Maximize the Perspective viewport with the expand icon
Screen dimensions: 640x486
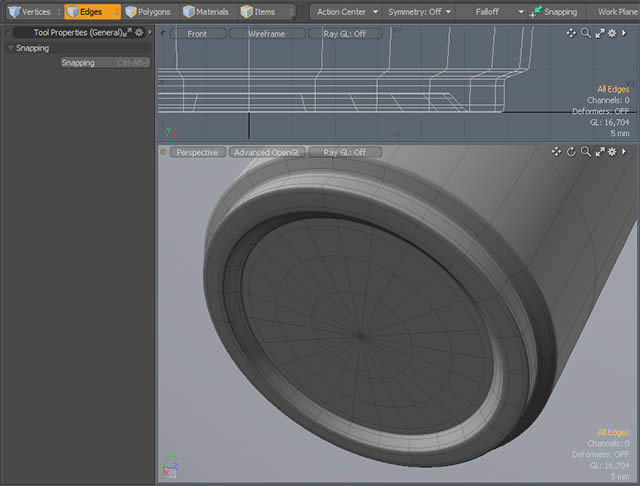600,152
